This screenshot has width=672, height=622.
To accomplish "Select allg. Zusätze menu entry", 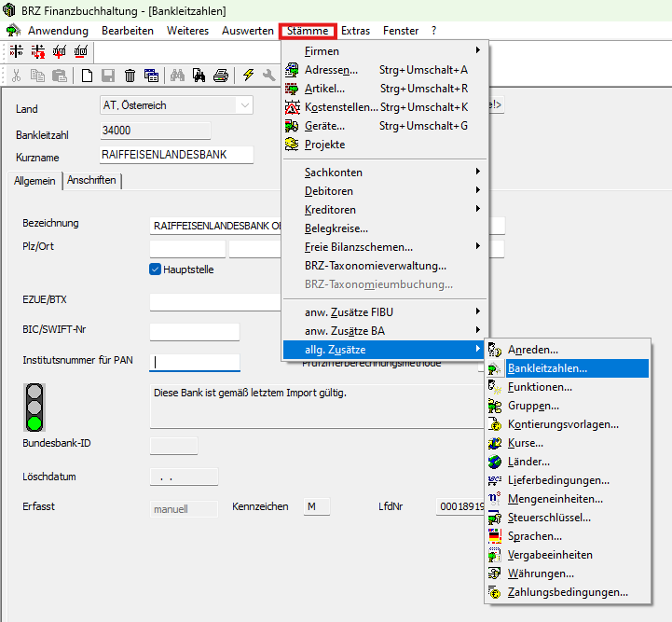I will [385, 350].
